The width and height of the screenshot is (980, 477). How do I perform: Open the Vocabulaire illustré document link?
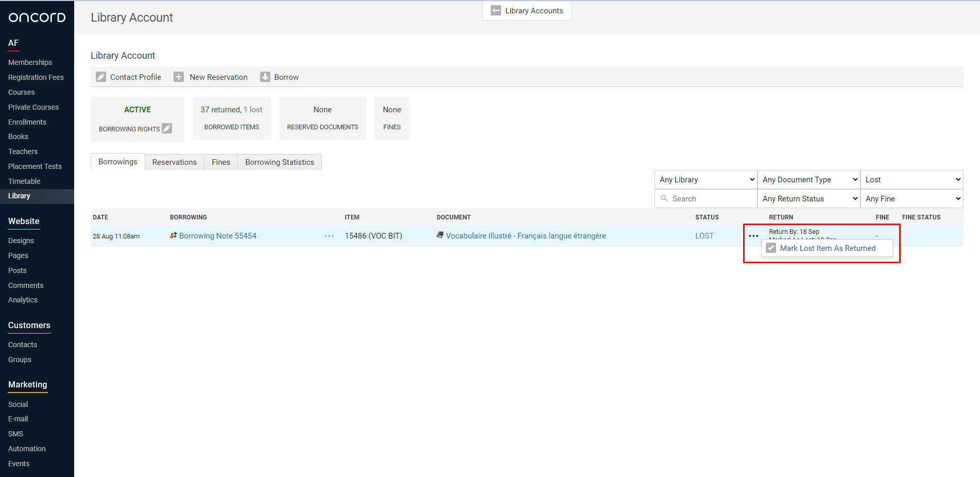coord(525,236)
